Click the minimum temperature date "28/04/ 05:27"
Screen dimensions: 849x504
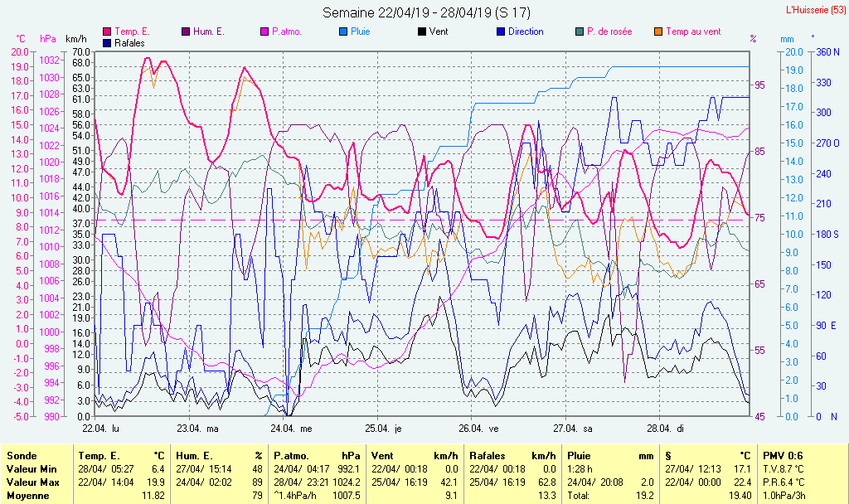(x=106, y=469)
